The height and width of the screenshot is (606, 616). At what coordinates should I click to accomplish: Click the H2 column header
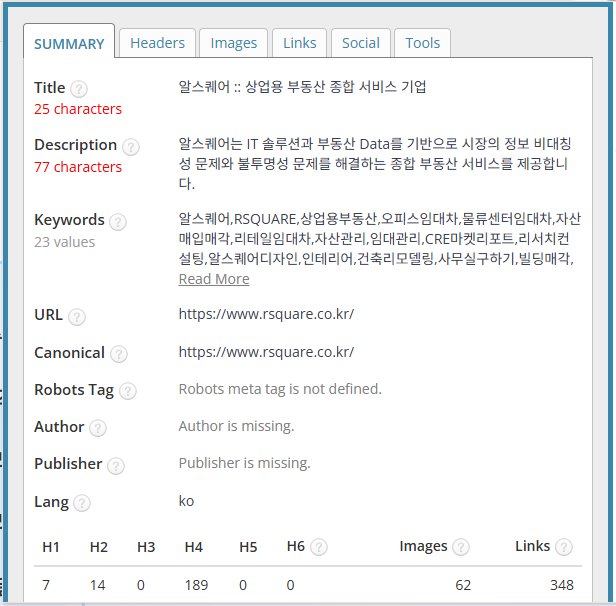99,547
